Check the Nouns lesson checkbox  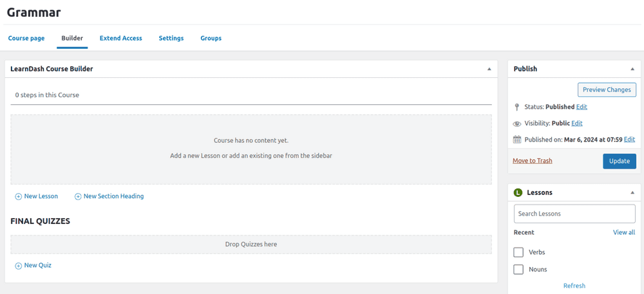click(518, 270)
